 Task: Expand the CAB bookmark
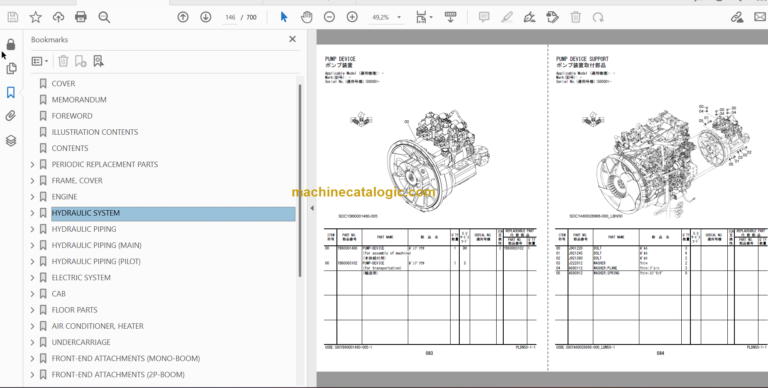(32, 294)
